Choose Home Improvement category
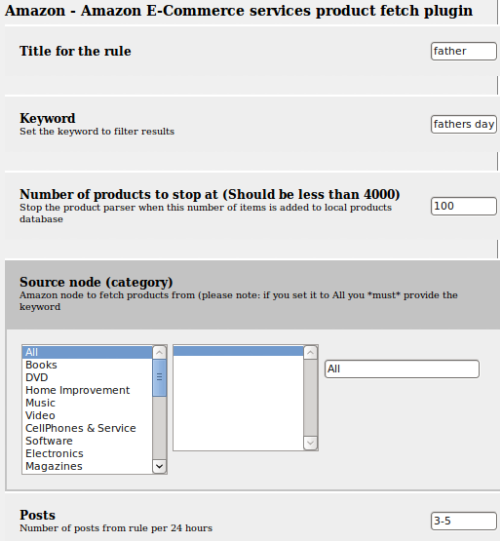 [87, 390]
